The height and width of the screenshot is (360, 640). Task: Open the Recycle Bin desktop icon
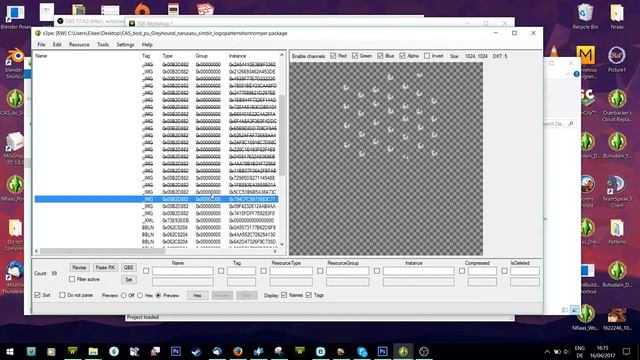point(585,16)
